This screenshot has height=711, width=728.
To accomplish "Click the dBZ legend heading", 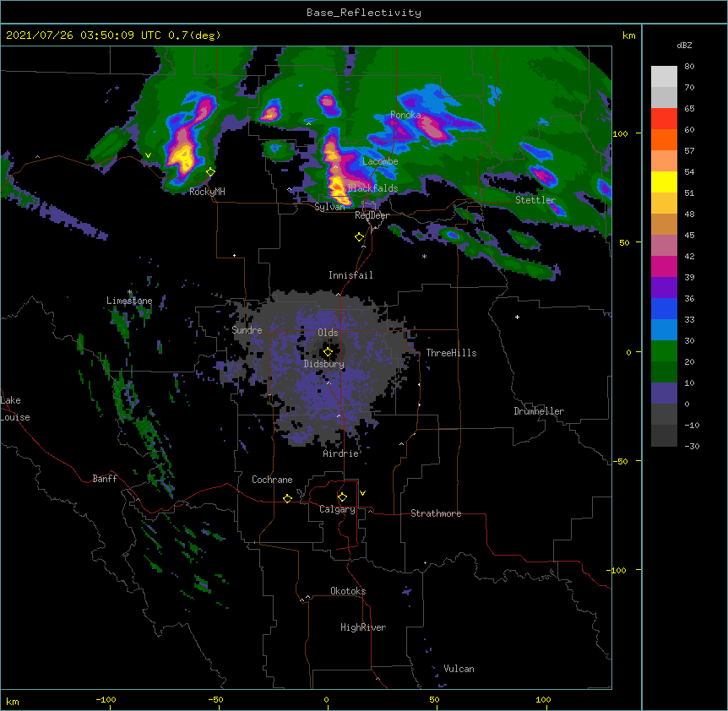I will click(684, 45).
